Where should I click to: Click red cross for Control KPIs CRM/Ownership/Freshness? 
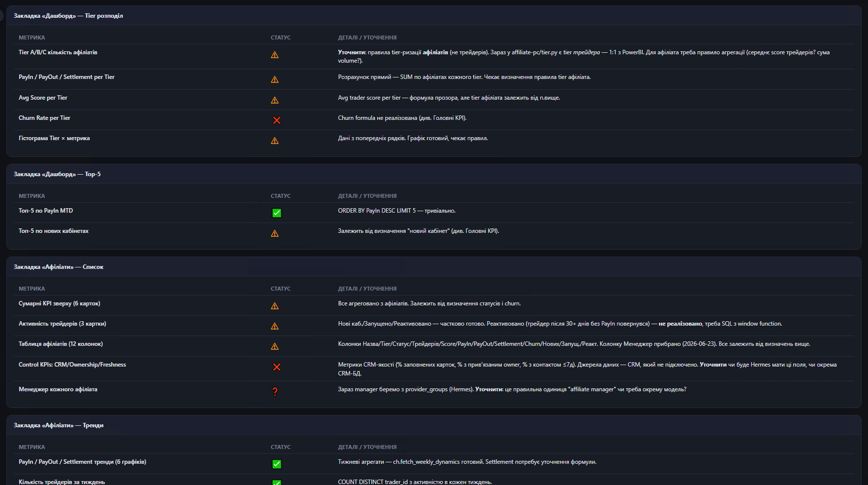point(277,367)
